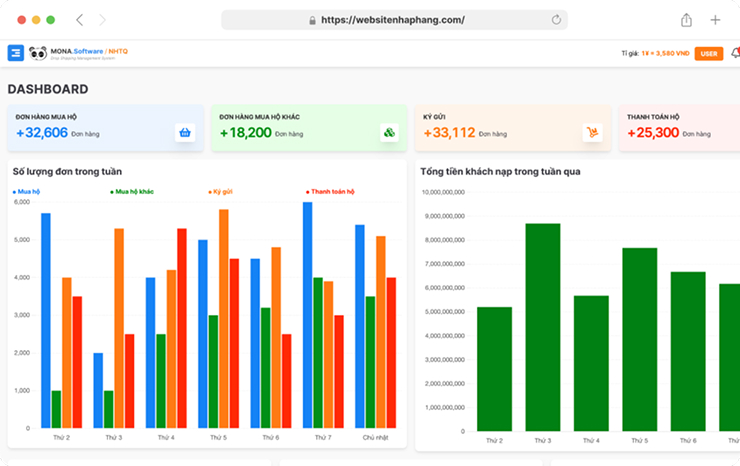This screenshot has height=466, width=740.
Task: Go back with the browser arrow
Action: (80, 19)
